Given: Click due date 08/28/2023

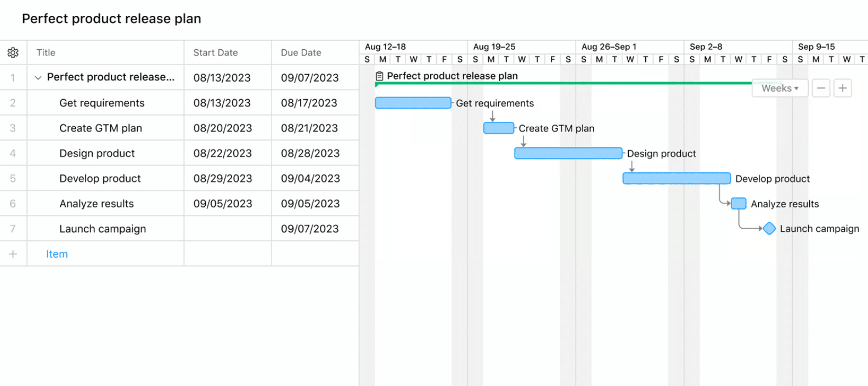Looking at the screenshot, I should 315,154.
